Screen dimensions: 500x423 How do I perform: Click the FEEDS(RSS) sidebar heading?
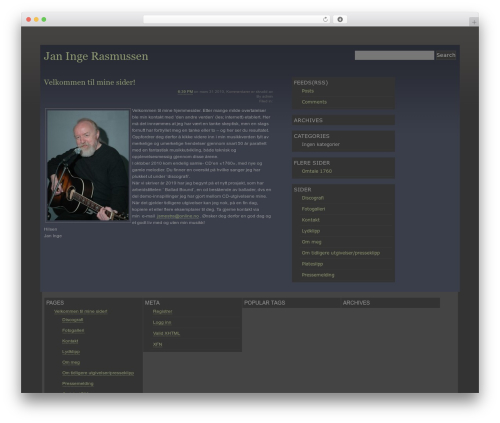311,83
